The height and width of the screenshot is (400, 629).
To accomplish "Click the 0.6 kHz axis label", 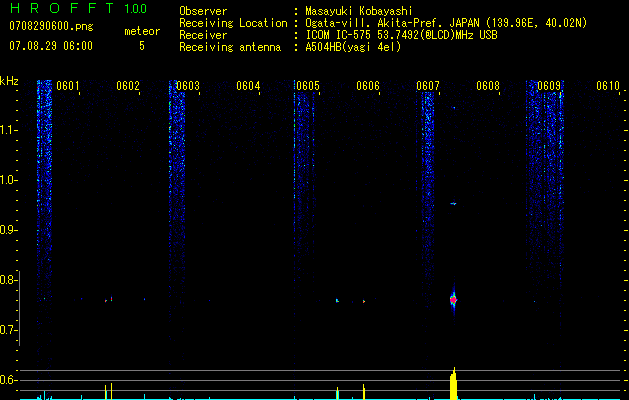I will click(8, 380).
